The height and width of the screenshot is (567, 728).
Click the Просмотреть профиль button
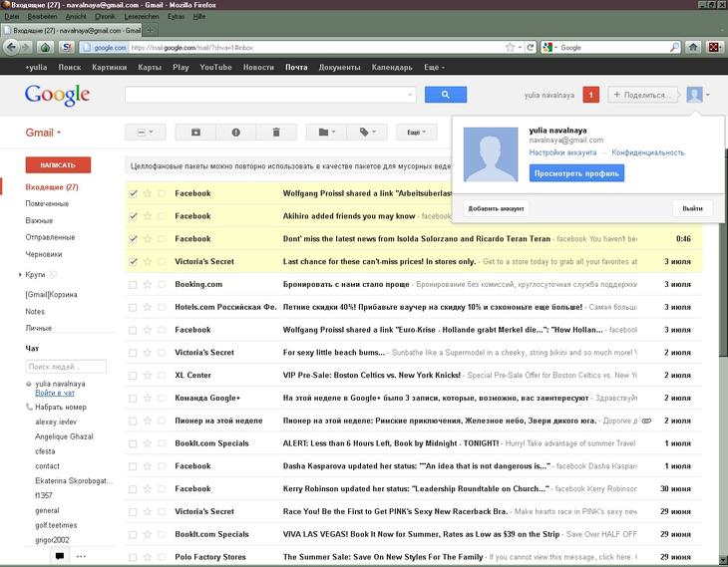[576, 173]
